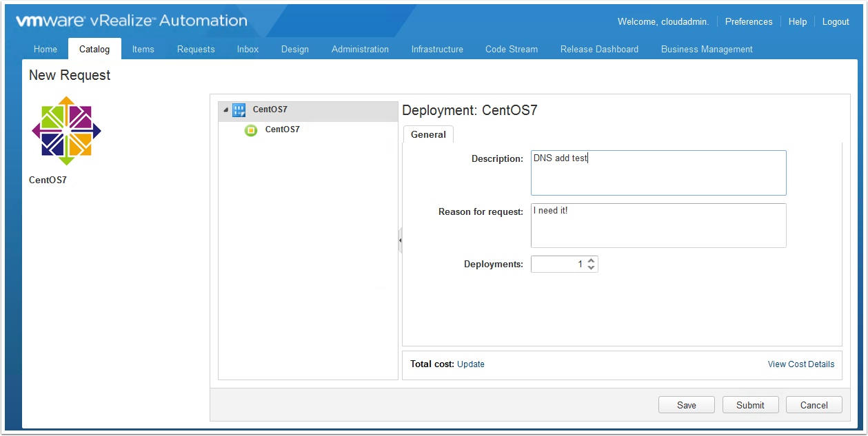The height and width of the screenshot is (436, 868).
Task: Collapse the CentOS7 deployment tree node
Action: click(x=225, y=110)
